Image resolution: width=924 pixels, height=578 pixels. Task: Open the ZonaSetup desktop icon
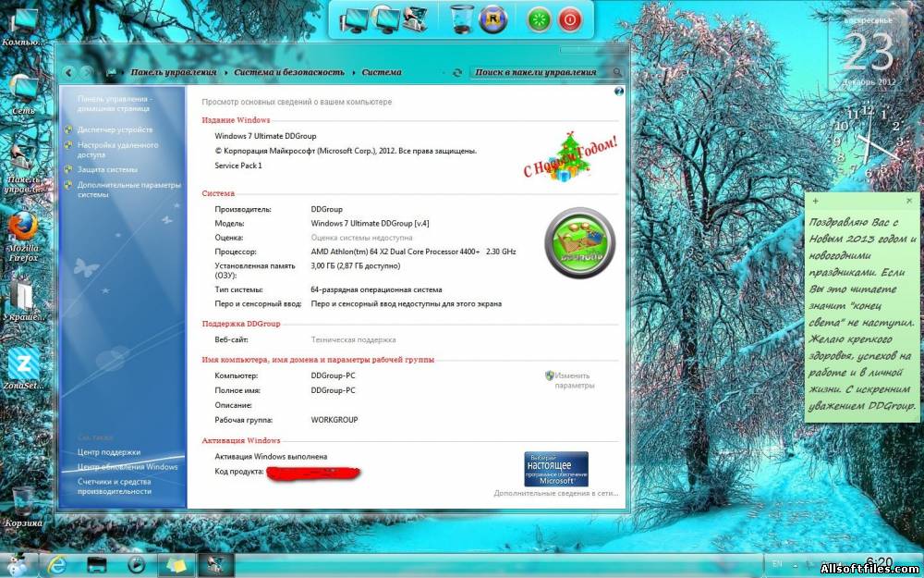[22, 363]
